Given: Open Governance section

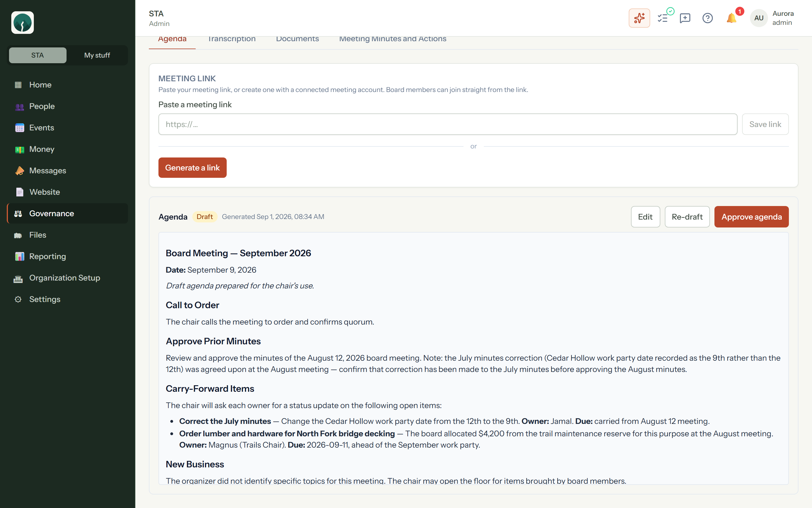Looking at the screenshot, I should [67, 213].
